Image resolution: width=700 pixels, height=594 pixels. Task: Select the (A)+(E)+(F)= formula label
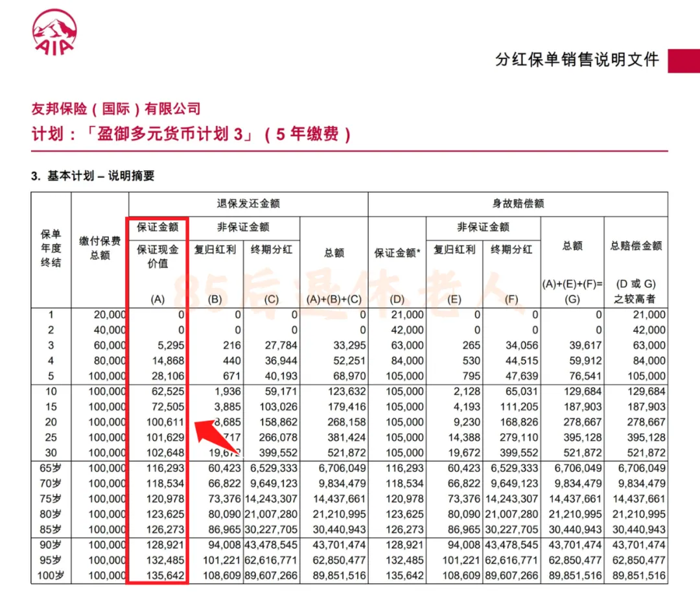[x=572, y=283]
